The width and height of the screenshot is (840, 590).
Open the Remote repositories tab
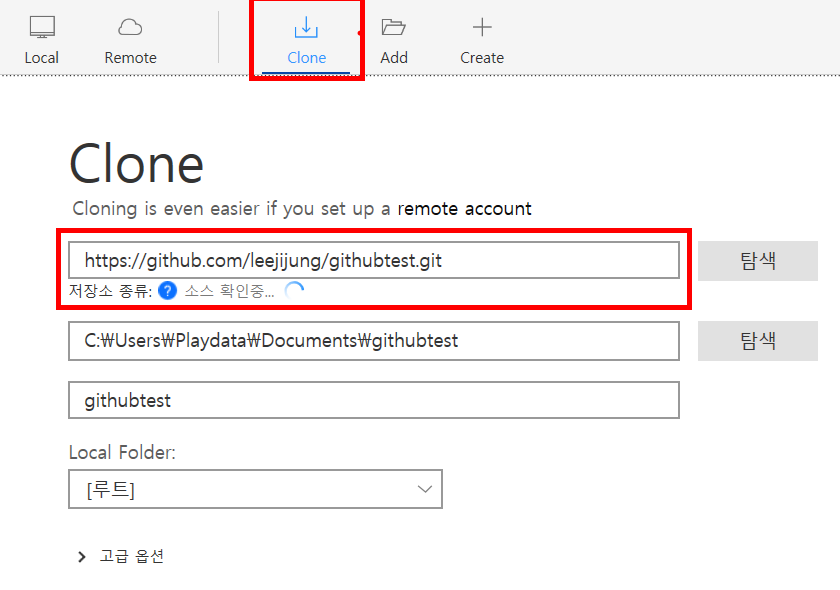click(130, 41)
